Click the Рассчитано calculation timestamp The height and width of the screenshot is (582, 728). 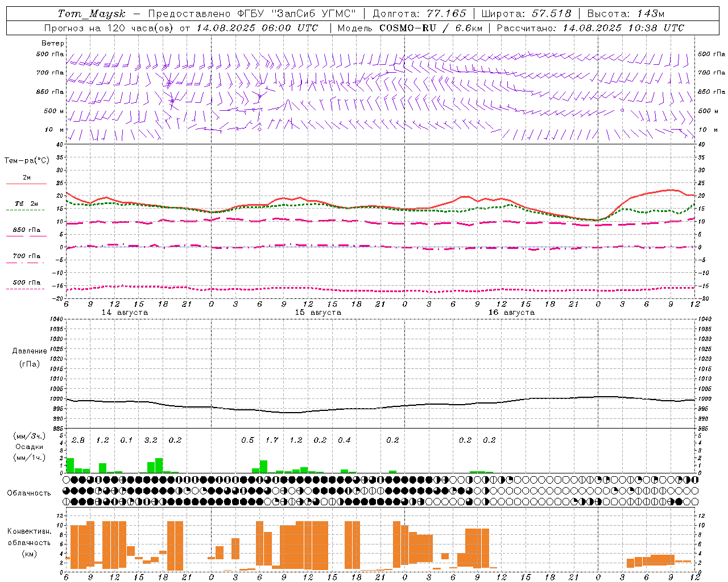tap(590, 28)
